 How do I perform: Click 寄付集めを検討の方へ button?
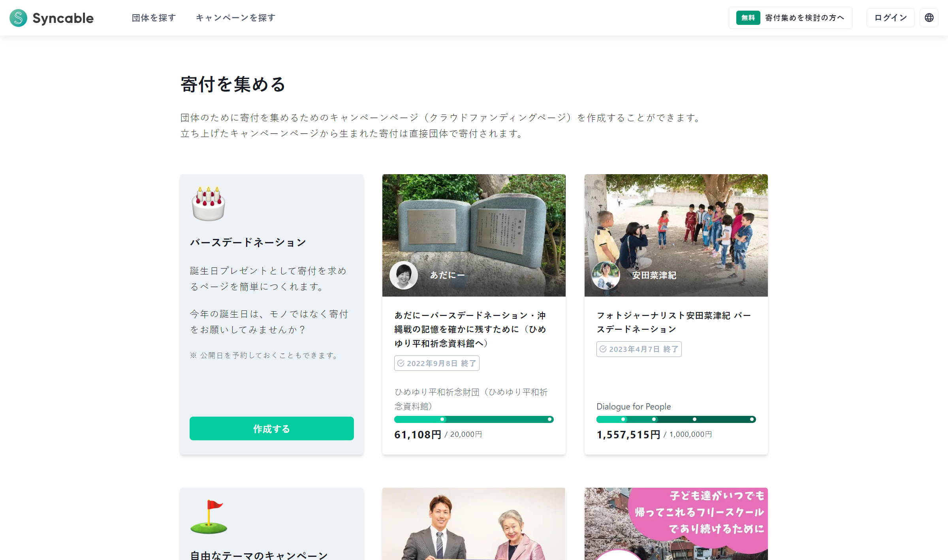(790, 18)
